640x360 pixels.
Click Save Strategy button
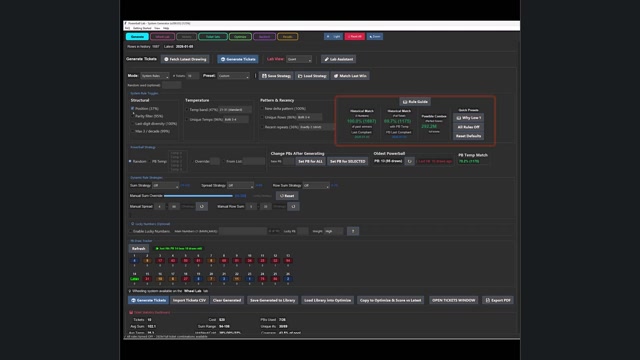[x=276, y=76]
